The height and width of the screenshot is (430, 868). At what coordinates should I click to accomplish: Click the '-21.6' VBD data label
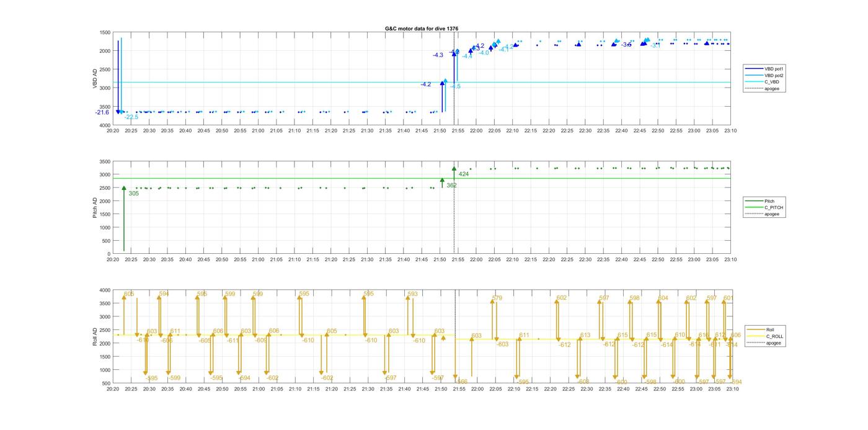point(102,112)
